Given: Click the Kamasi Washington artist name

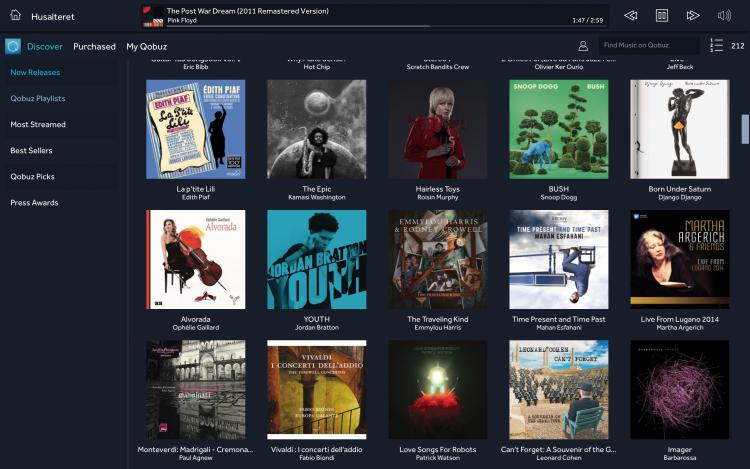Looking at the screenshot, I should click(317, 197).
